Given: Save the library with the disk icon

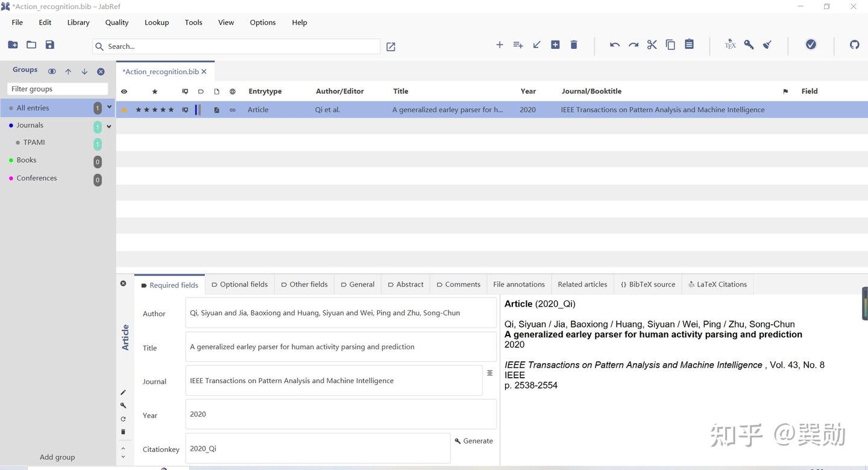Looking at the screenshot, I should 50,45.
